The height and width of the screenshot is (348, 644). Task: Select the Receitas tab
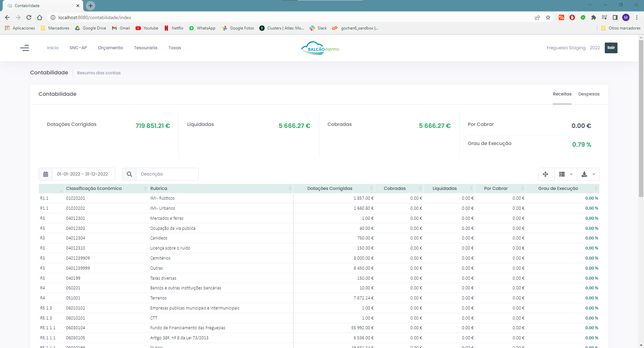pos(562,94)
